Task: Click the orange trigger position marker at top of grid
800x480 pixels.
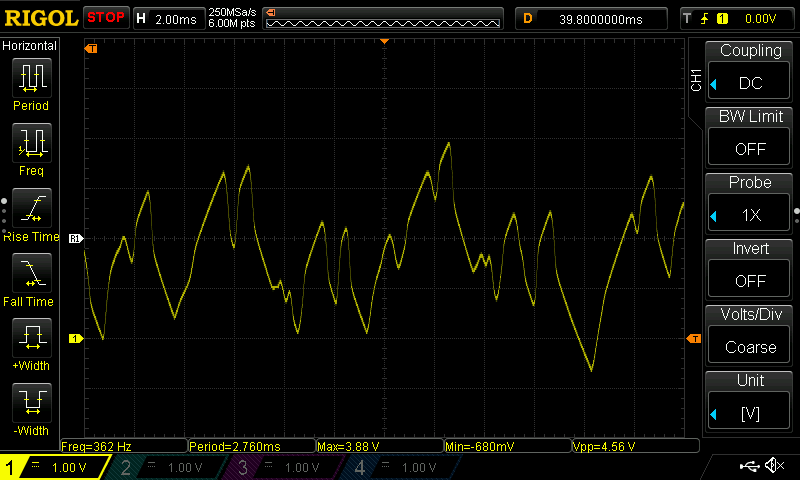Action: point(385,41)
